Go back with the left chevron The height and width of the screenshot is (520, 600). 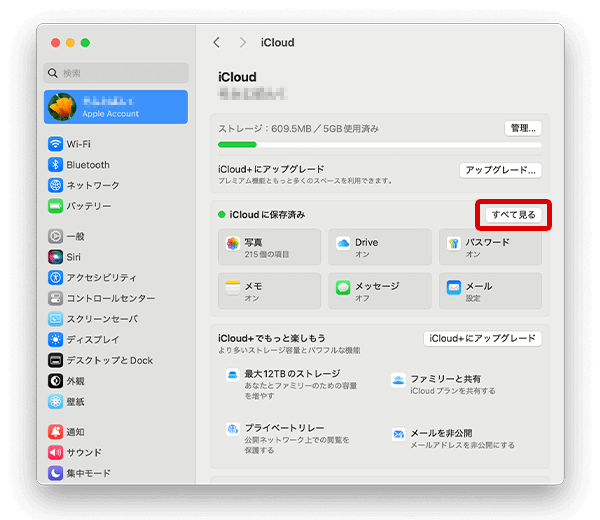tap(217, 42)
